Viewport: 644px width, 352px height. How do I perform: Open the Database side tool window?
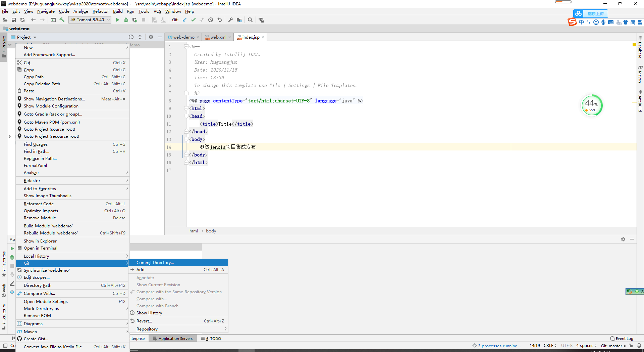pos(640,47)
